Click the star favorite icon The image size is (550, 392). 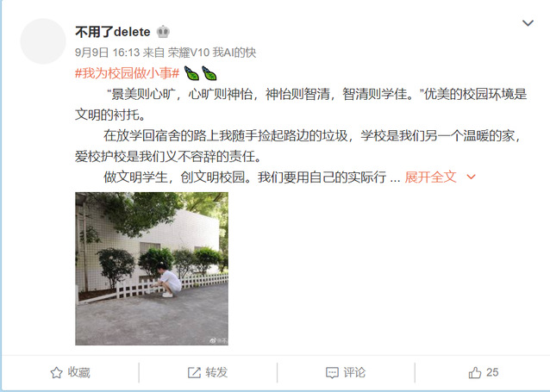57,372
